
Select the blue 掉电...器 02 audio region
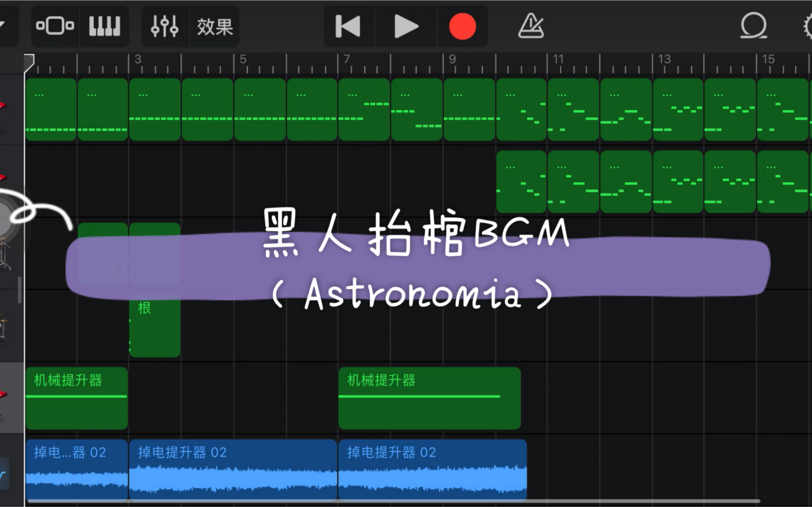click(x=76, y=469)
